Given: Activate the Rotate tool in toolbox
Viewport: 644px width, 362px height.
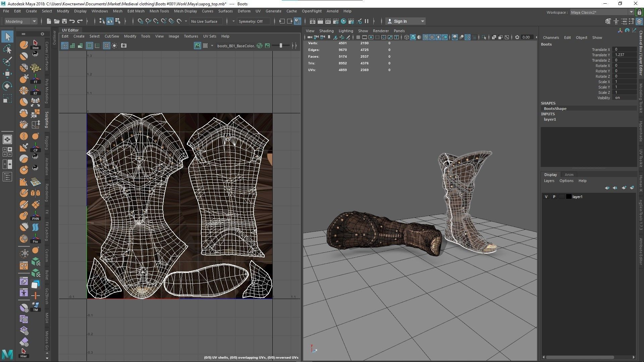Looking at the screenshot, I should click(7, 86).
